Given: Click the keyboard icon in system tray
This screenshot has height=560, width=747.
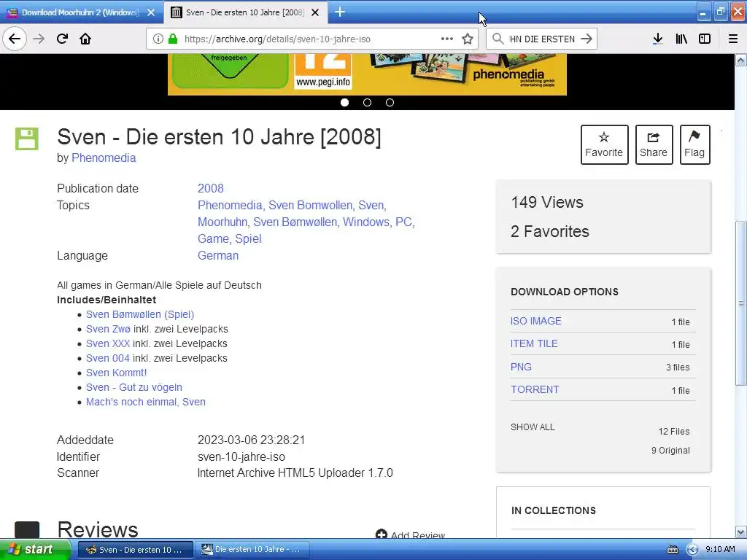Looking at the screenshot, I should (x=672, y=550).
